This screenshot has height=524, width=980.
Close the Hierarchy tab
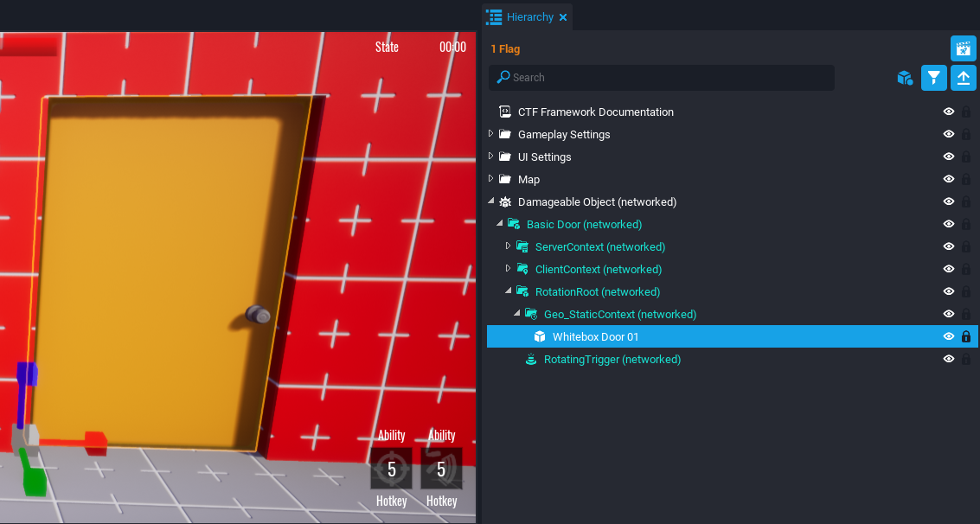click(x=563, y=17)
